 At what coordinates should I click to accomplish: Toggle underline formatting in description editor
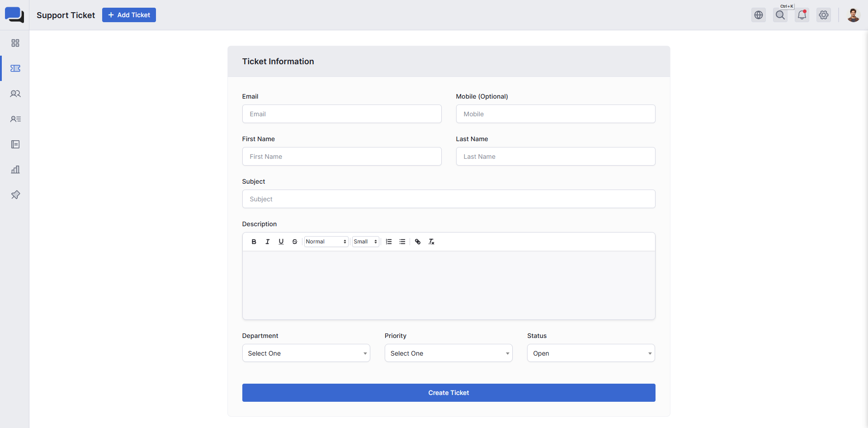[281, 242]
